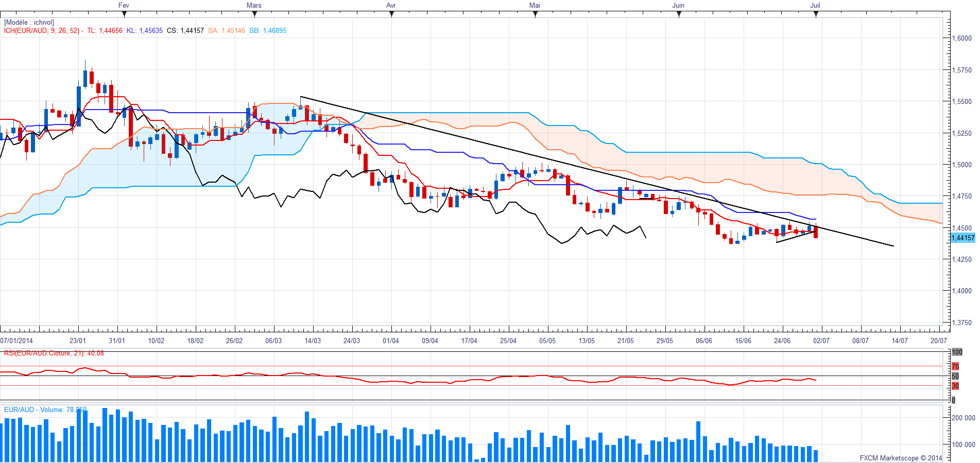The width and height of the screenshot is (980, 463).
Task: Click the KL: 1,45635 Kijun legend value
Action: (x=145, y=31)
